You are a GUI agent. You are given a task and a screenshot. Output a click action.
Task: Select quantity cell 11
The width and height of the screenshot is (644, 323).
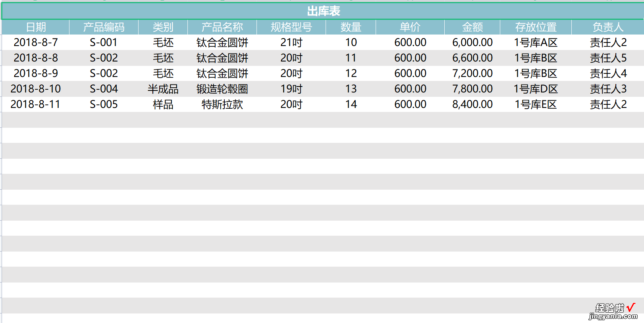click(351, 58)
